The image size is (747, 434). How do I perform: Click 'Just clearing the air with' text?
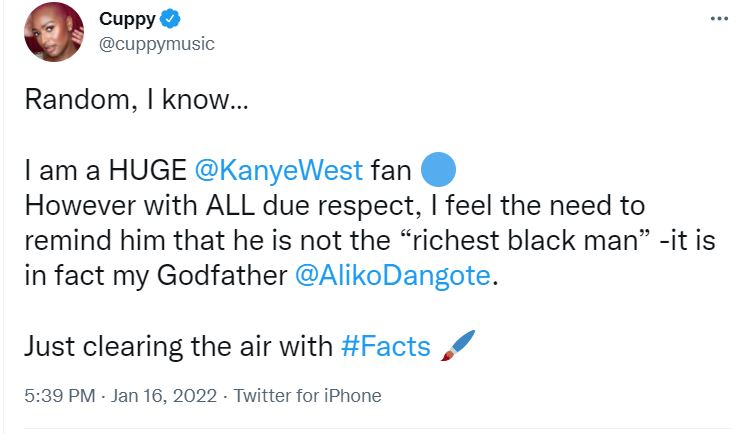[177, 347]
